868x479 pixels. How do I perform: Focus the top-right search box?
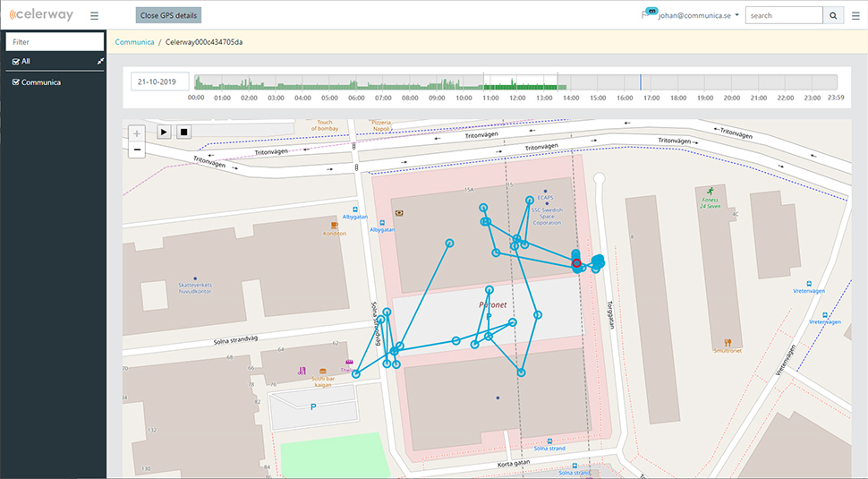pos(784,15)
